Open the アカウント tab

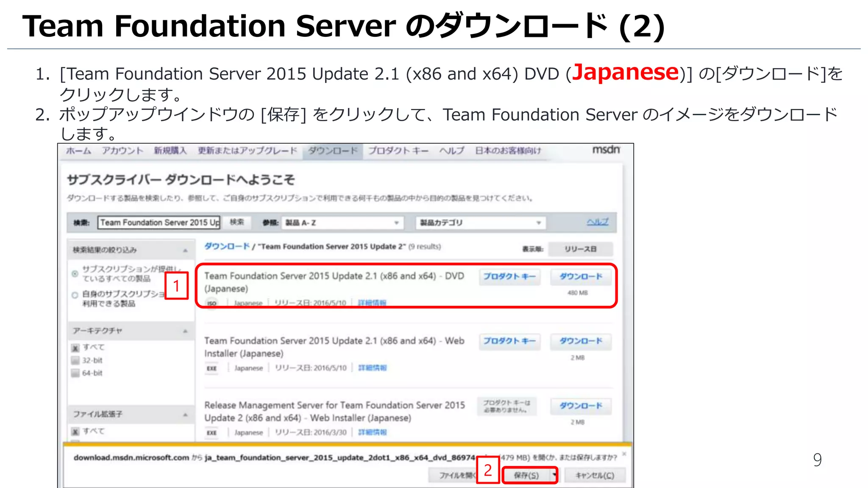point(122,151)
